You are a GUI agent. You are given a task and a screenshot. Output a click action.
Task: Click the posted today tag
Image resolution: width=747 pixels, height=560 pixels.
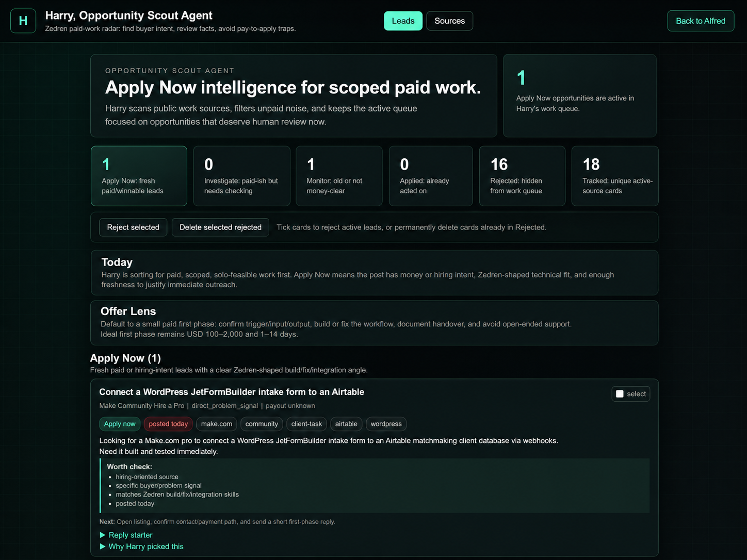(x=168, y=424)
